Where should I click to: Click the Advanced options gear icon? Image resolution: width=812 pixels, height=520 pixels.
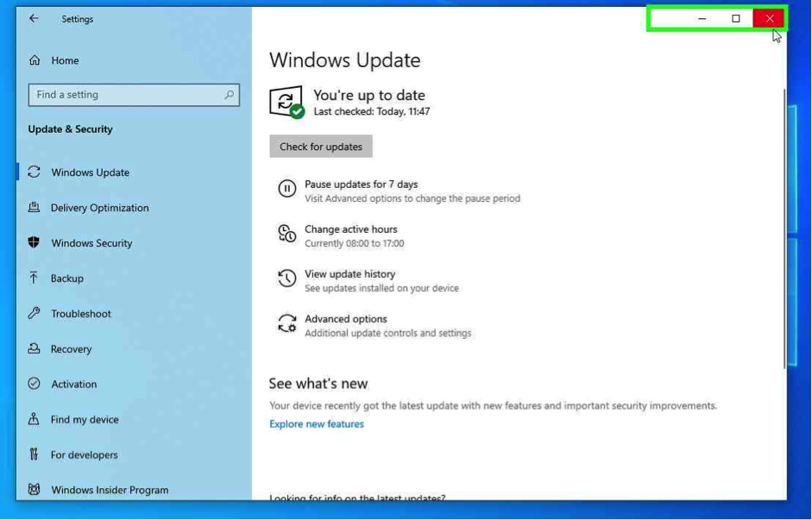[286, 323]
